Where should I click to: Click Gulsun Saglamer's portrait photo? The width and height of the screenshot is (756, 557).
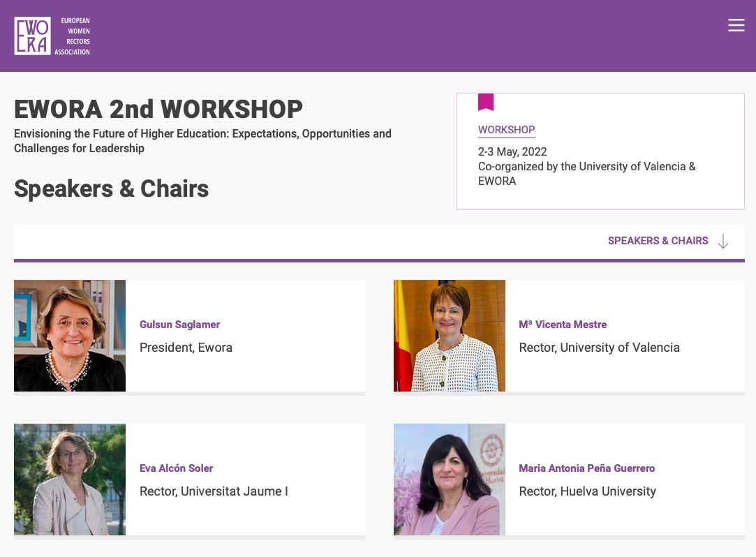[70, 336]
